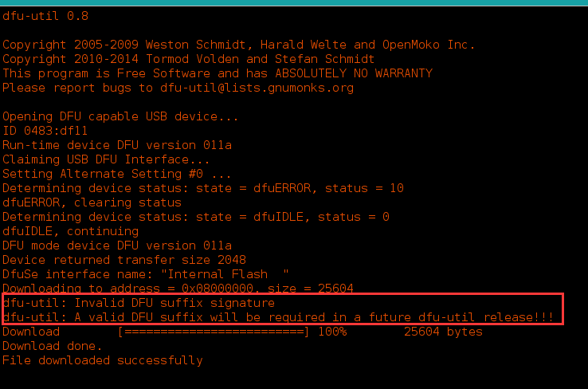
Task: Click the 2005-2009 copyright line
Action: (x=238, y=45)
